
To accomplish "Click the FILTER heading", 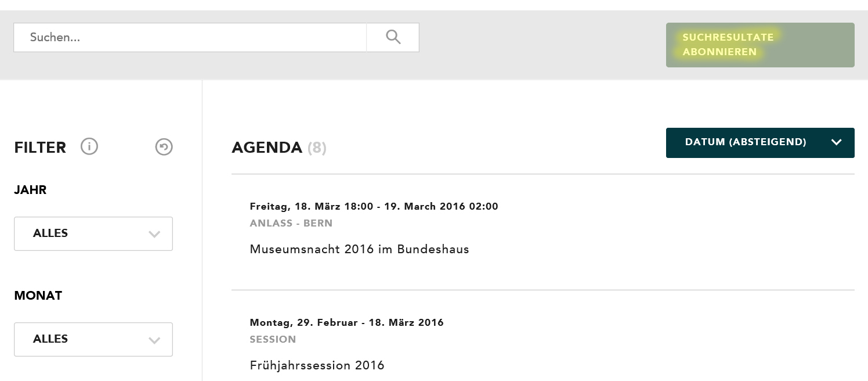I will click(40, 148).
